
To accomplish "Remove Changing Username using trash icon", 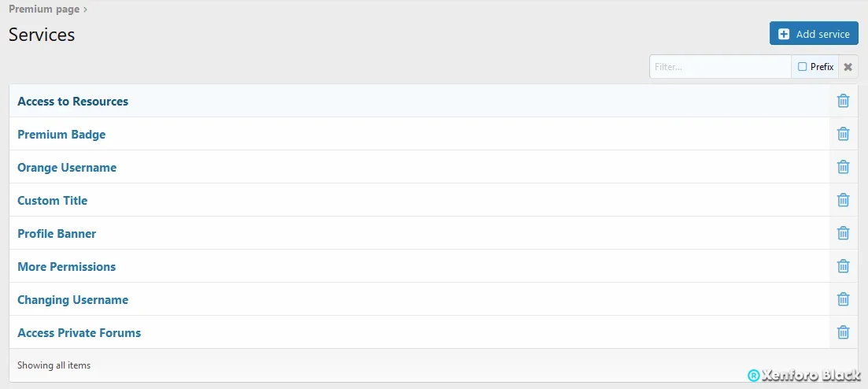I will [843, 299].
